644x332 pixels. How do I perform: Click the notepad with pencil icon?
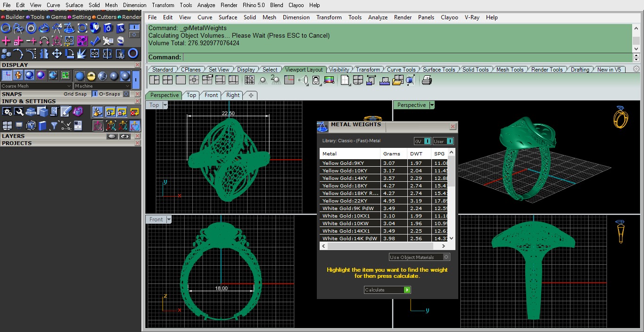coord(66,112)
